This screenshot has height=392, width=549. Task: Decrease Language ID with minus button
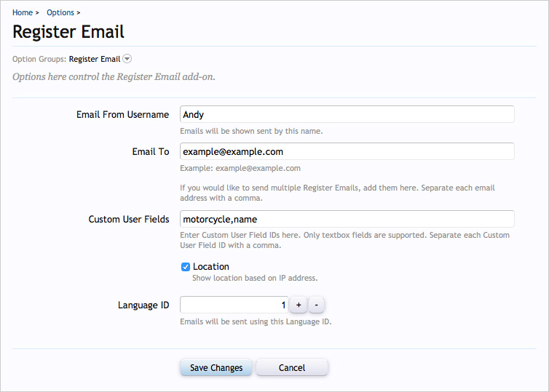(316, 305)
